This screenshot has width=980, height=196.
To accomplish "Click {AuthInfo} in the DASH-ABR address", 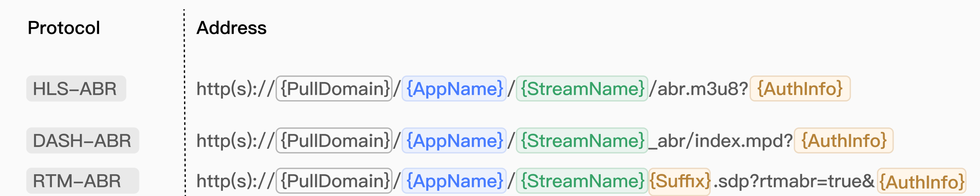I will click(x=844, y=140).
